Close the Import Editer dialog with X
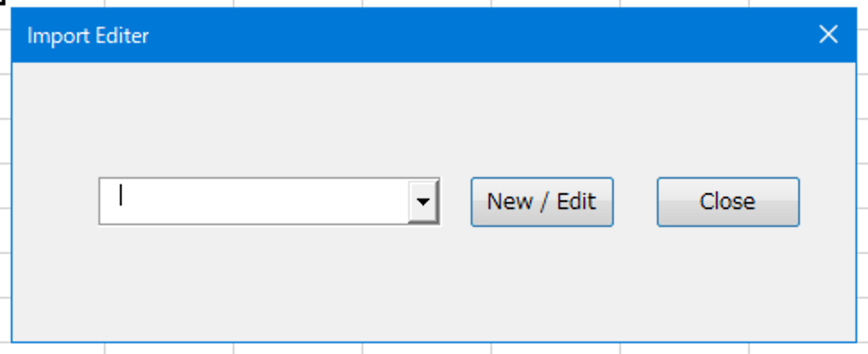Viewport: 868px width, 354px height. click(x=828, y=35)
